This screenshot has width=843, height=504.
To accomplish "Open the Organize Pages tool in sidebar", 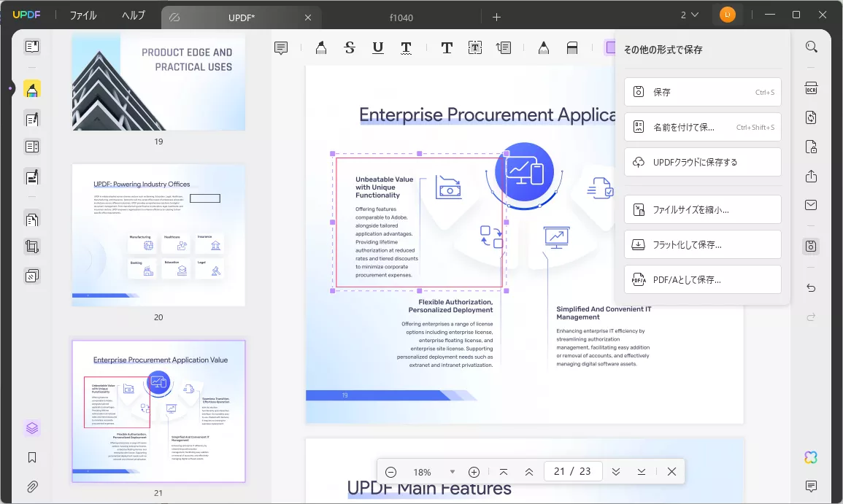I will tap(31, 147).
